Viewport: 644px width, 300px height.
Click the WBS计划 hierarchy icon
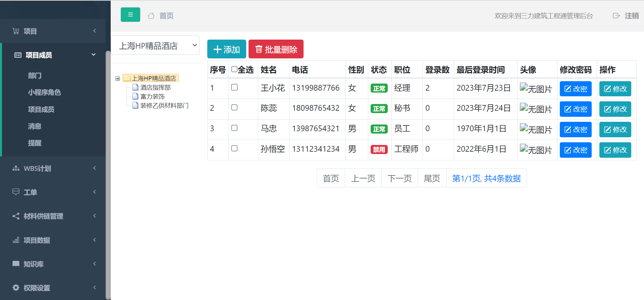[16, 168]
